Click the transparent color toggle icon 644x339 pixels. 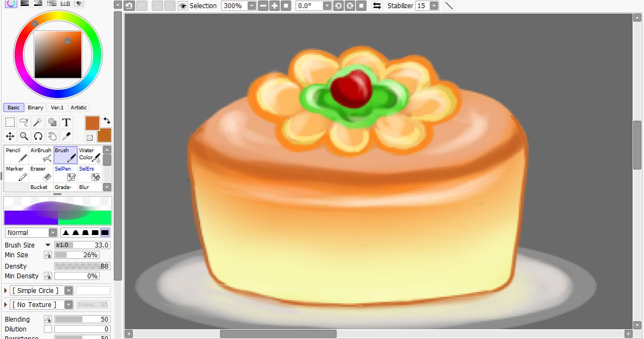tap(89, 138)
